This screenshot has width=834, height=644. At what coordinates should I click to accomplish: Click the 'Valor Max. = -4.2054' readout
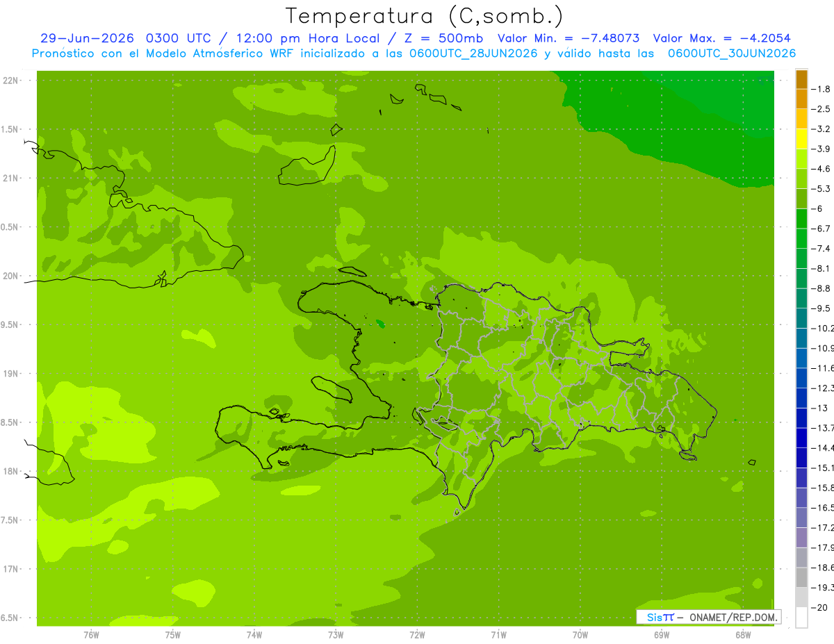coord(722,38)
